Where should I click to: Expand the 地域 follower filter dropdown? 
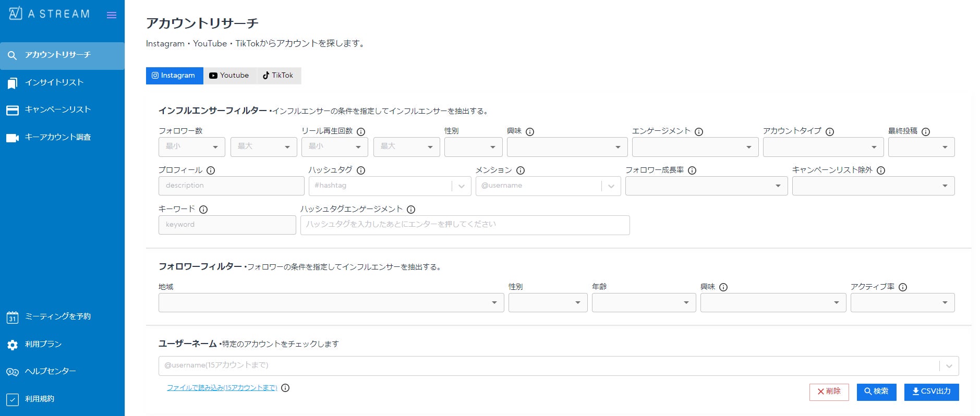coord(331,303)
